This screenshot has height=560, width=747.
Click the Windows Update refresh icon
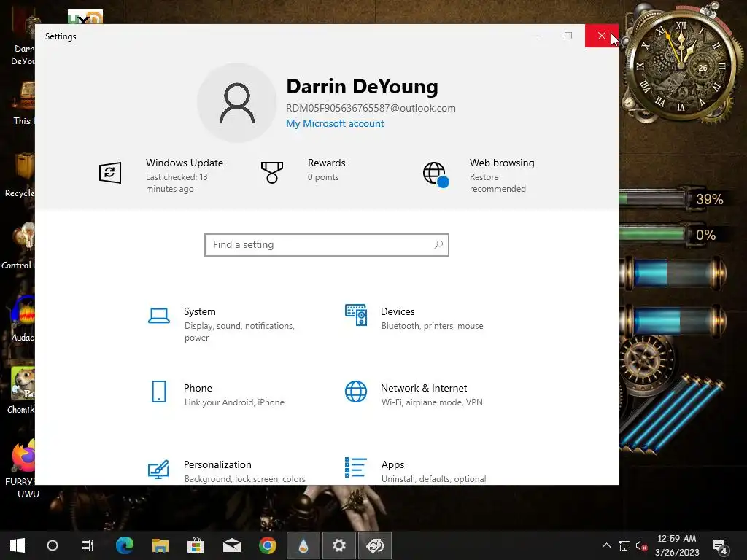110,172
